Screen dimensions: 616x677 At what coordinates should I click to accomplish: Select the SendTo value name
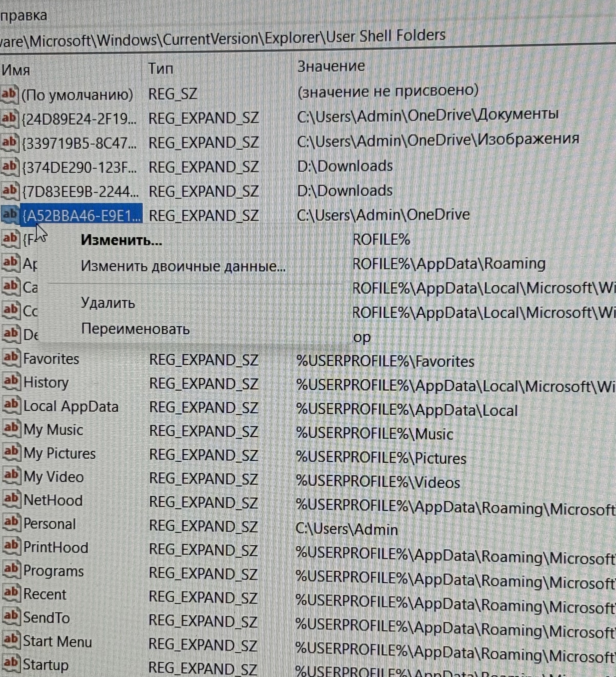[x=46, y=618]
